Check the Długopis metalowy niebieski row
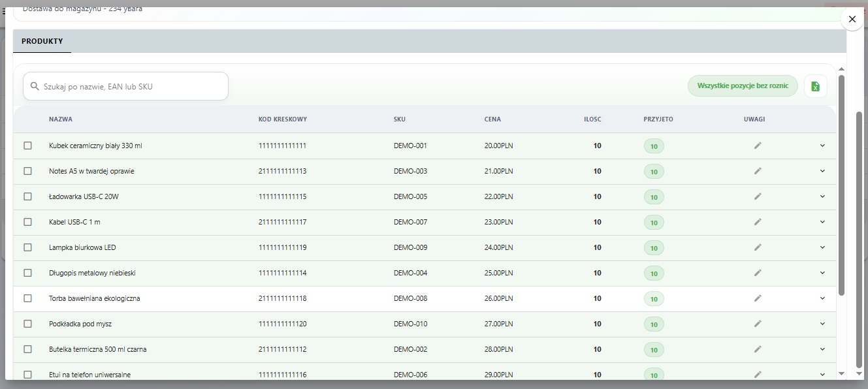 pos(27,273)
